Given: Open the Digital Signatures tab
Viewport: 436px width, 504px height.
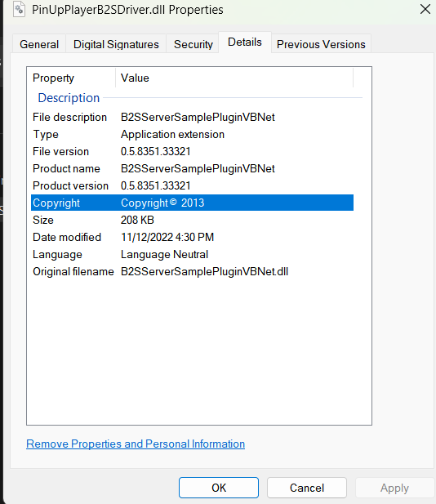Looking at the screenshot, I should [116, 44].
